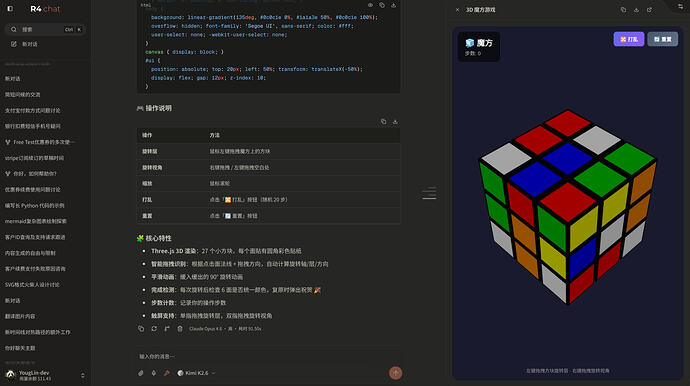Open the chat '优惠券续费使用问题讨论'
Viewport: 690px width, 386px height.
pyautogui.click(x=33, y=190)
